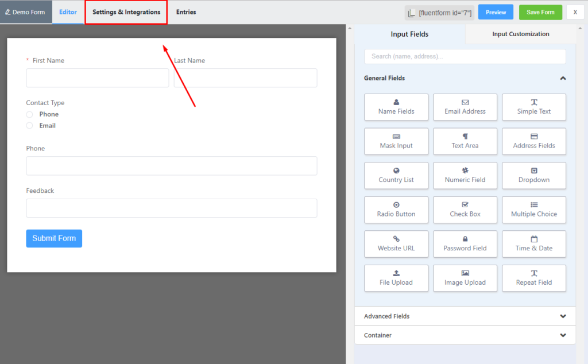Add an Email Address field
The image size is (588, 364).
(x=465, y=107)
